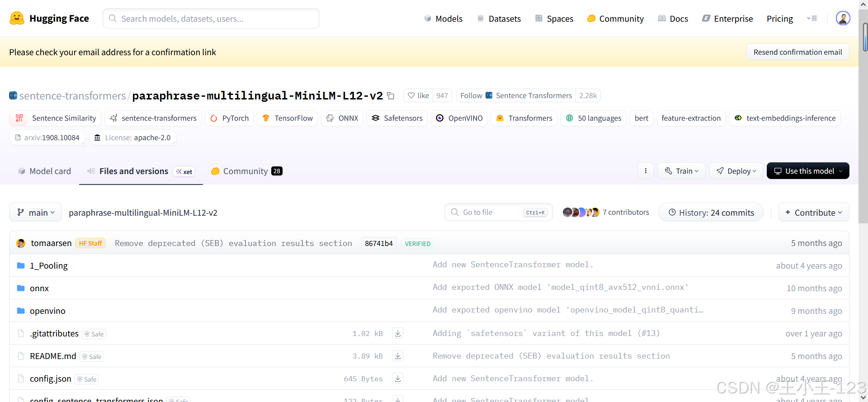Open the openvino folder icon
The image size is (868, 402).
point(21,311)
